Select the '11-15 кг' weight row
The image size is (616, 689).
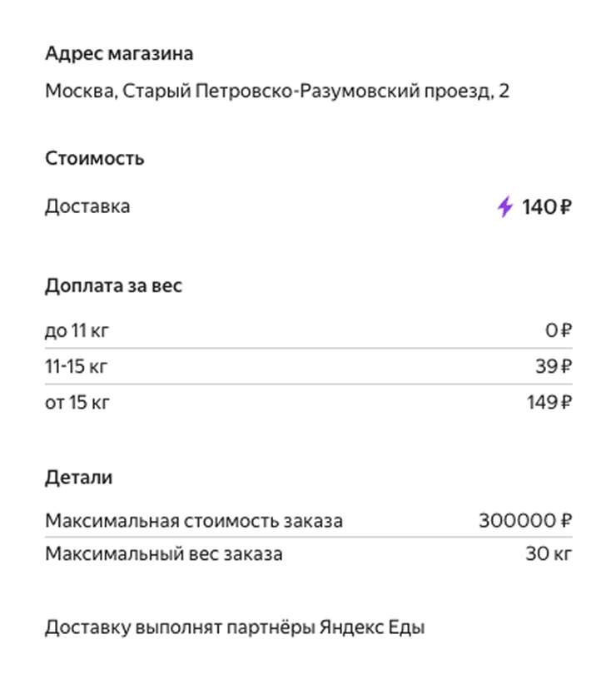click(308, 366)
